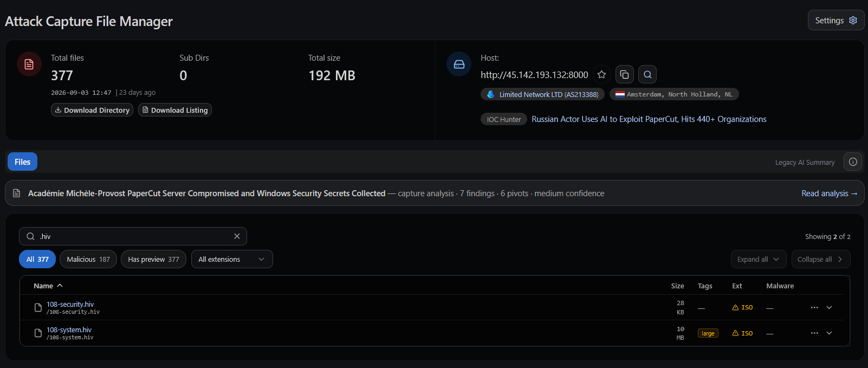Open Read analysis link
The image size is (868, 368).
click(x=829, y=193)
